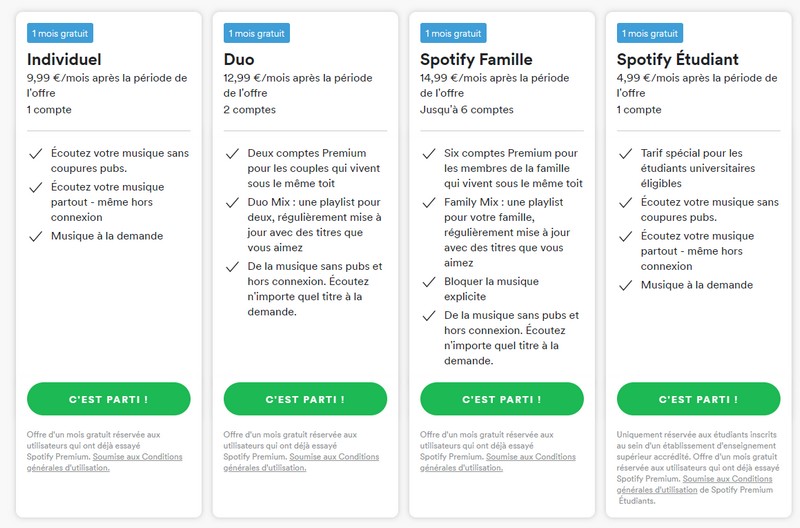Start the Individuel plan with "C'EST PARTI !"

pos(108,399)
